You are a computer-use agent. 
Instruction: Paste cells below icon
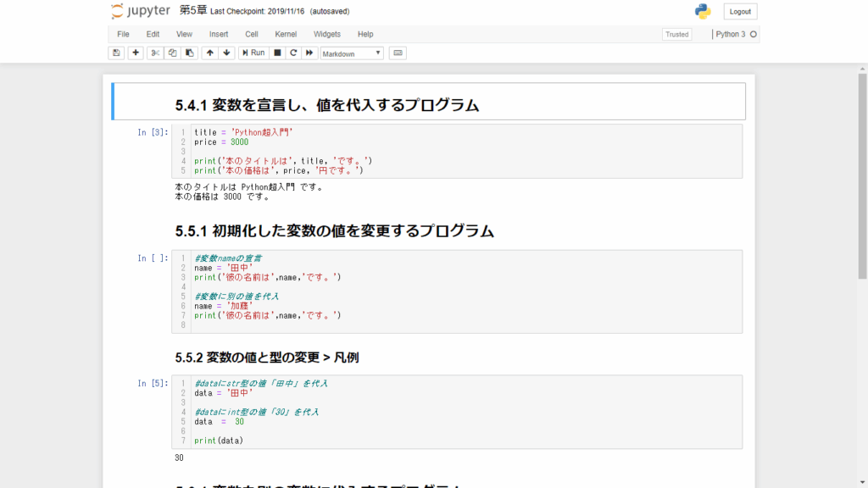click(190, 53)
